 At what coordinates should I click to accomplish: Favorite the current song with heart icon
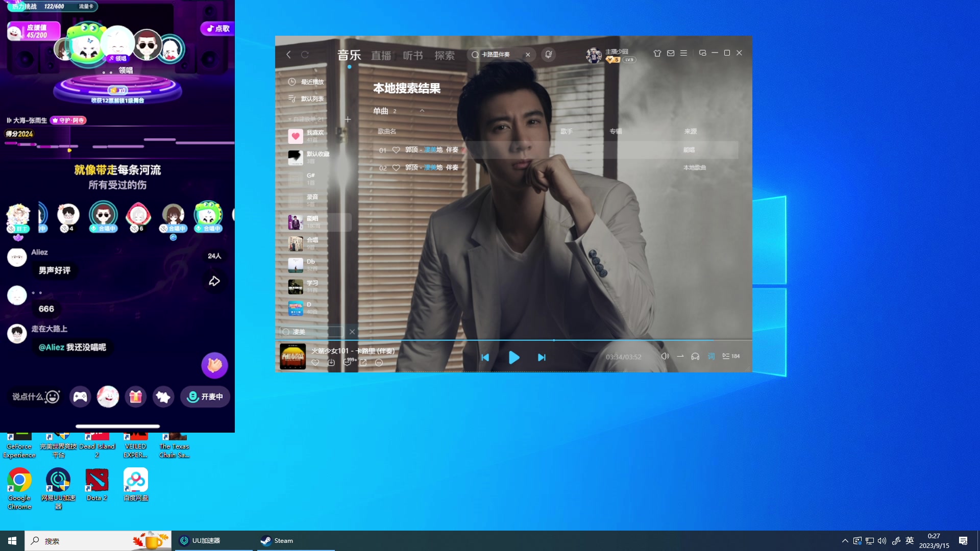click(x=315, y=363)
